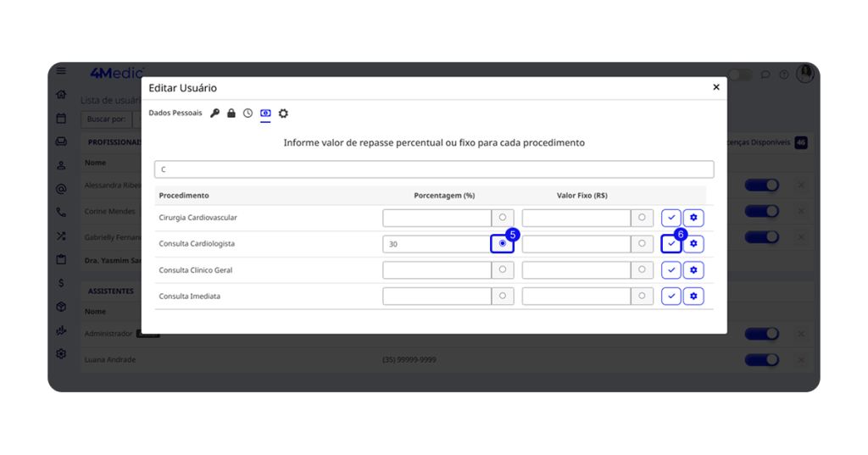Click checkmark button for Consulta Imediata row

tap(671, 297)
